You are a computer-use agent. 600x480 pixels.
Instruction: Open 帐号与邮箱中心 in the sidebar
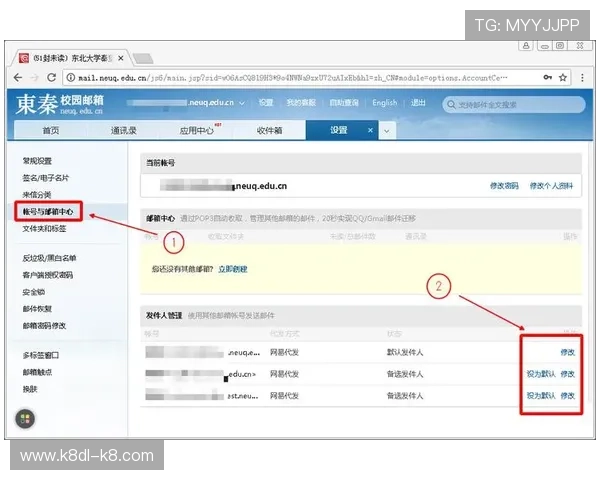click(x=48, y=212)
